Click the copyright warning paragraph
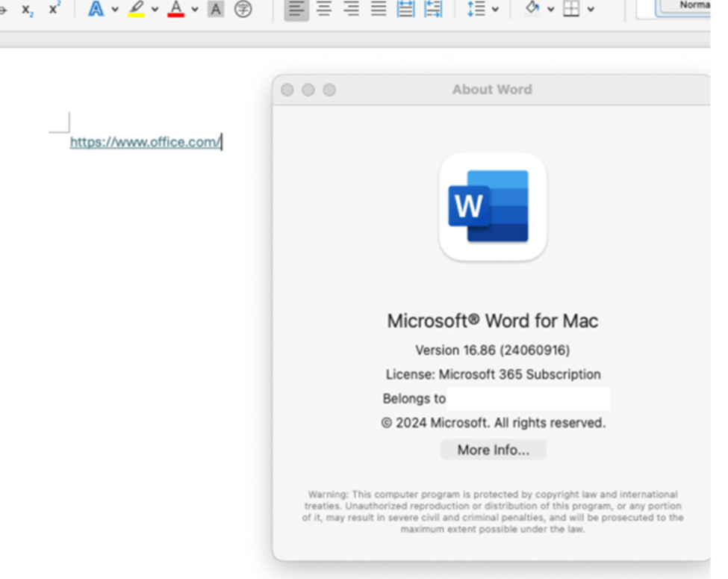This screenshot has height=579, width=728. (493, 512)
